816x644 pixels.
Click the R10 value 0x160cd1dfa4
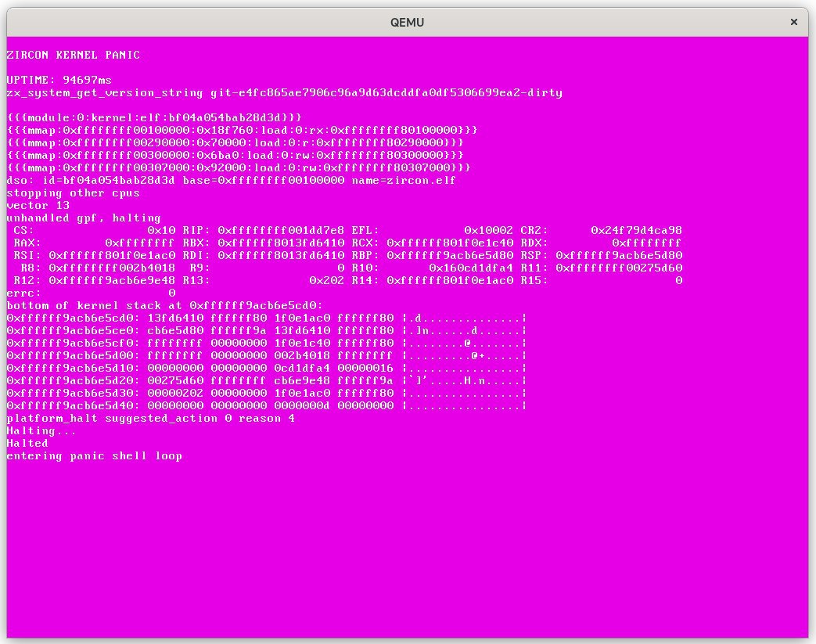pos(471,268)
